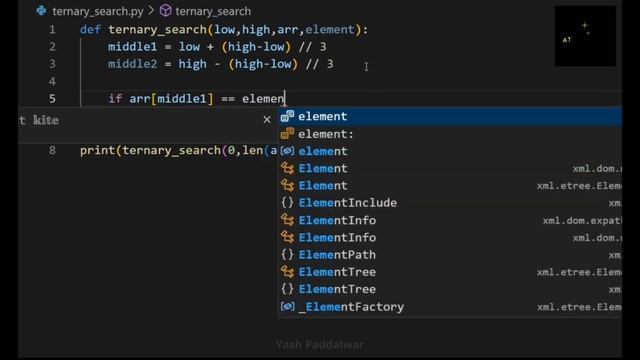Viewport: 640px width, 360px height.
Task: Click 'middle1' variable on line 2
Action: 132,47
